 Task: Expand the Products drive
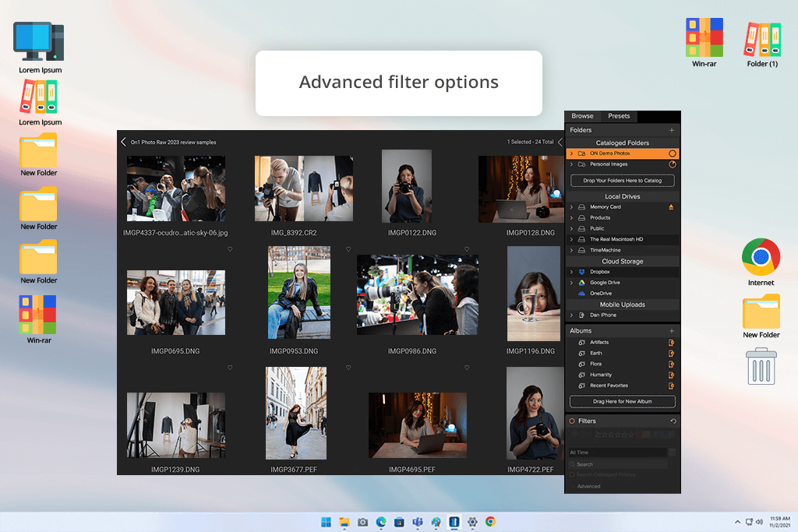click(x=571, y=217)
